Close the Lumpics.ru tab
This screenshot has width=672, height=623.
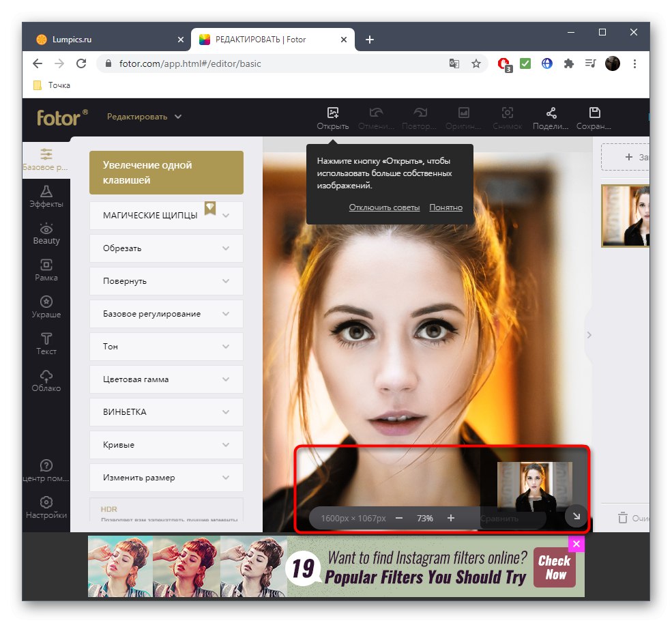[180, 40]
